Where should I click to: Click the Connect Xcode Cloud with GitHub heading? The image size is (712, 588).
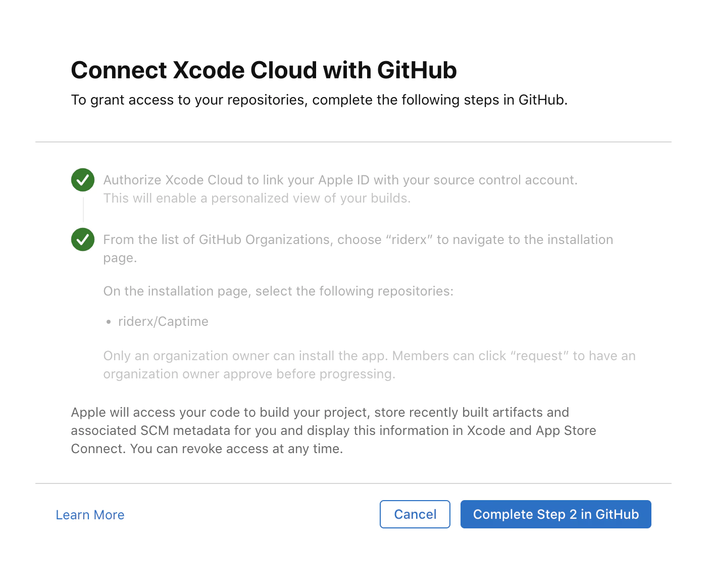[264, 70]
